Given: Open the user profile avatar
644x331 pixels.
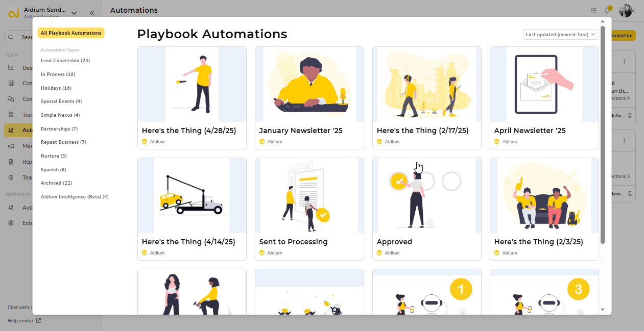Looking at the screenshot, I should (626, 10).
